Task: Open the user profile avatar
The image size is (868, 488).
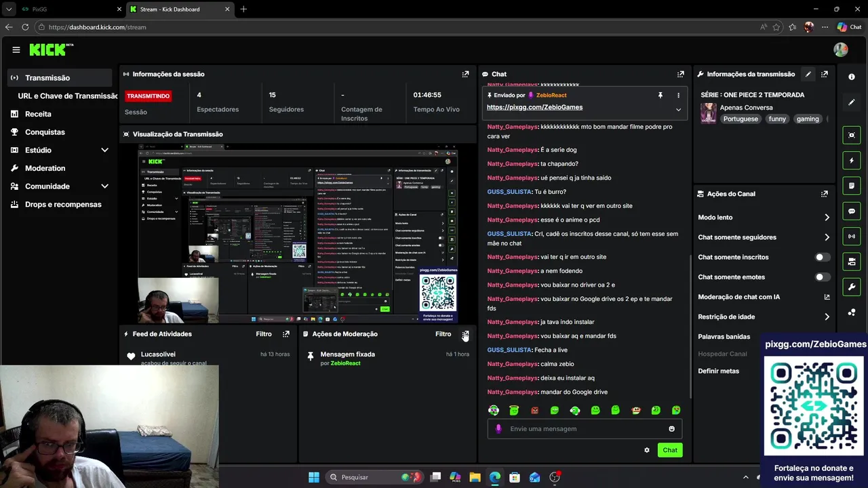Action: (x=840, y=49)
